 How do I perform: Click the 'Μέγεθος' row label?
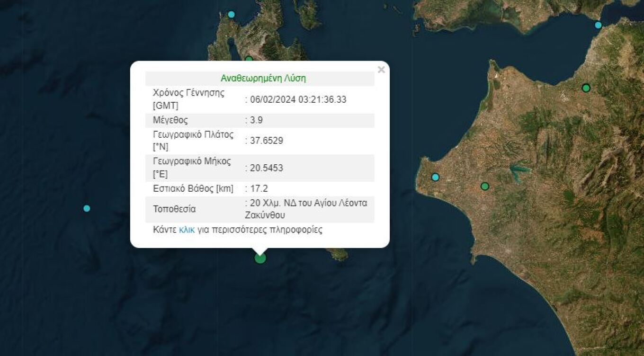coord(170,120)
